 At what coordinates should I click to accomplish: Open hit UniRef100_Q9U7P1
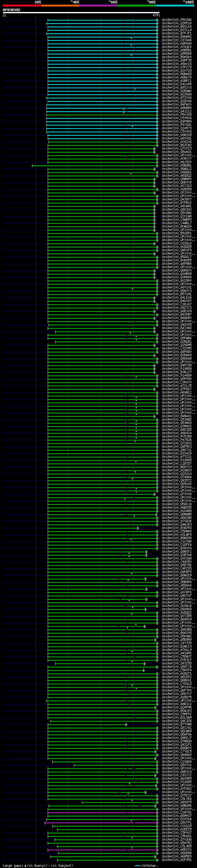(177, 822)
